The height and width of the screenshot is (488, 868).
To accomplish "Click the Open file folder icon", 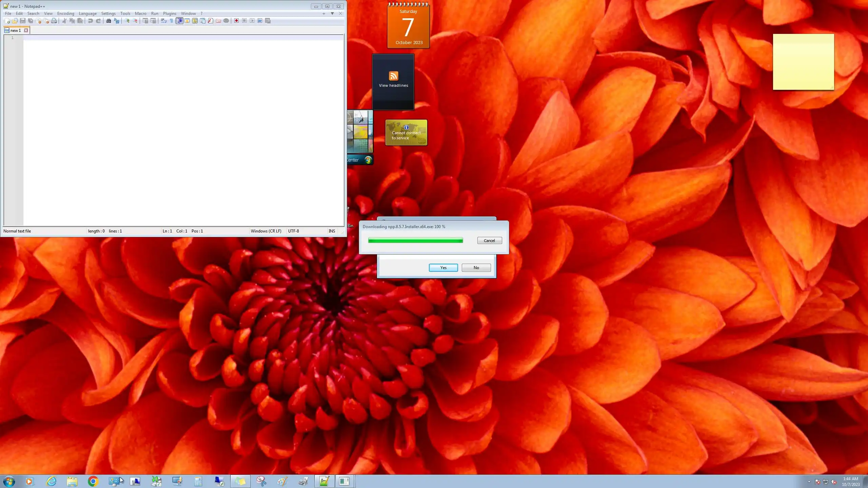I will click(15, 21).
